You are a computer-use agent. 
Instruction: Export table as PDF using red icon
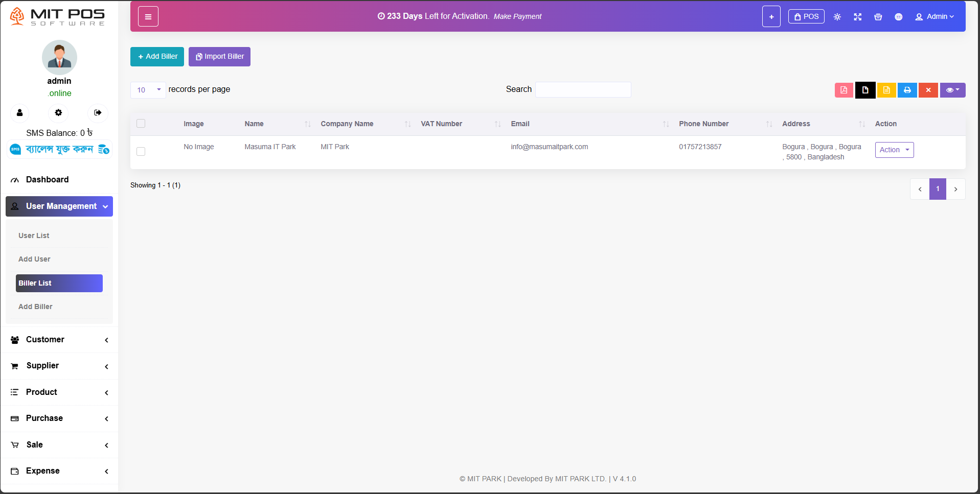coord(844,90)
